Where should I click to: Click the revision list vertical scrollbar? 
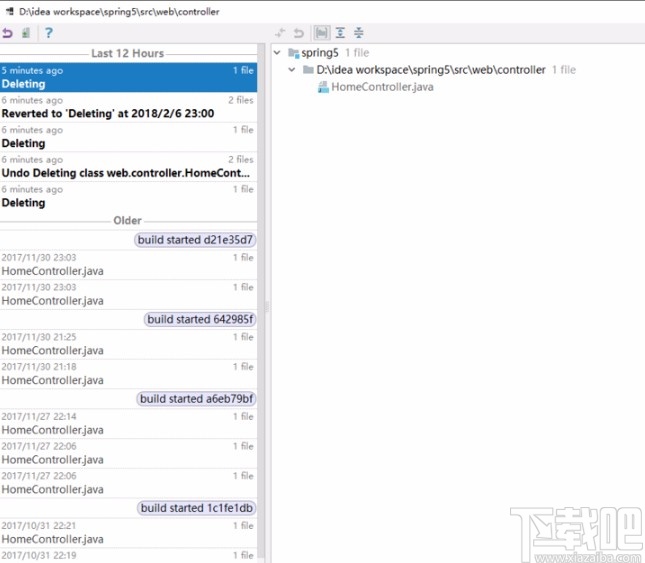point(261,303)
